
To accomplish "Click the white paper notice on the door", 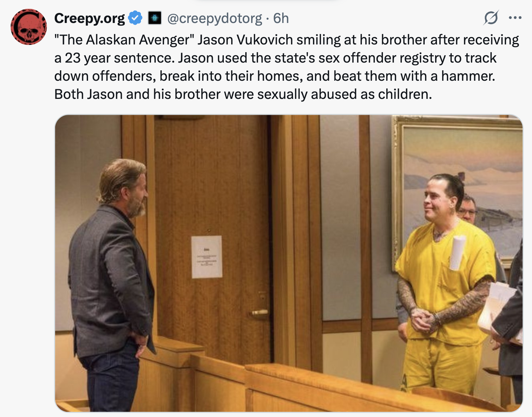I will pos(207,257).
